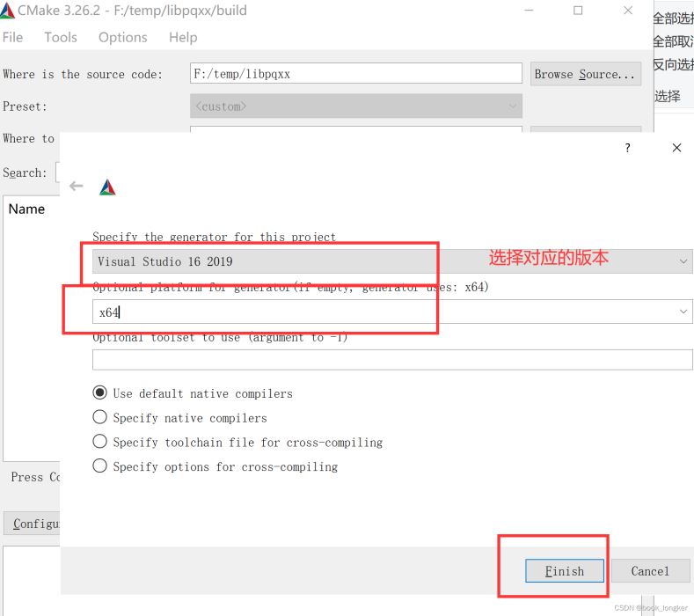694x616 pixels.
Task: Click the Cancel button
Action: point(650,571)
